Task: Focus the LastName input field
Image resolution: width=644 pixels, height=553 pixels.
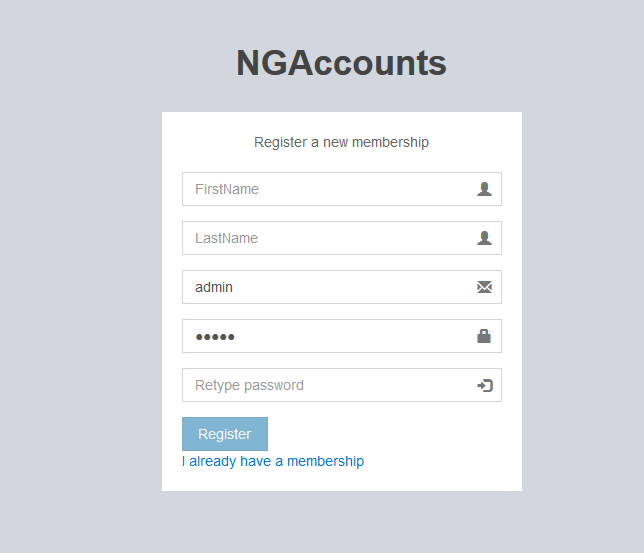Action: pyautogui.click(x=330, y=238)
